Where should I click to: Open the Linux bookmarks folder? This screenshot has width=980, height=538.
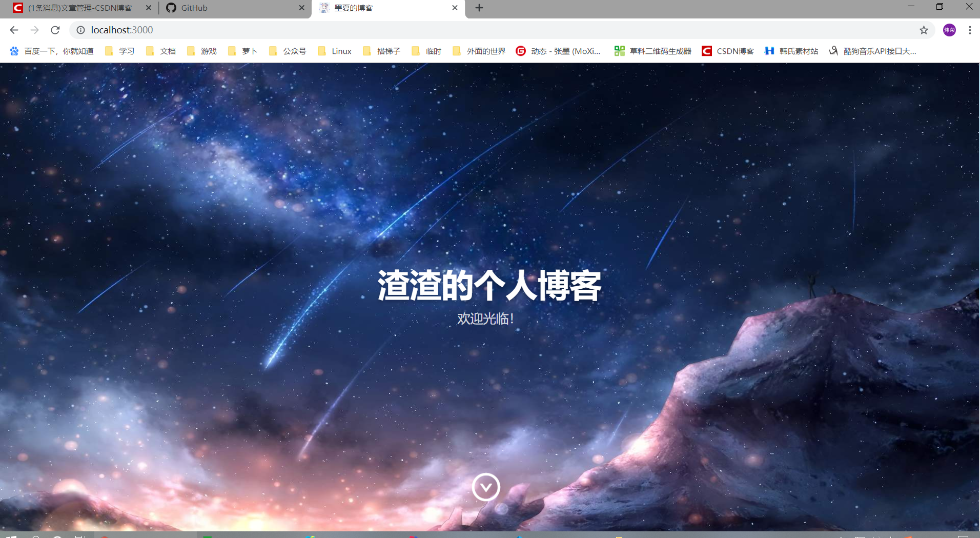[x=334, y=51]
